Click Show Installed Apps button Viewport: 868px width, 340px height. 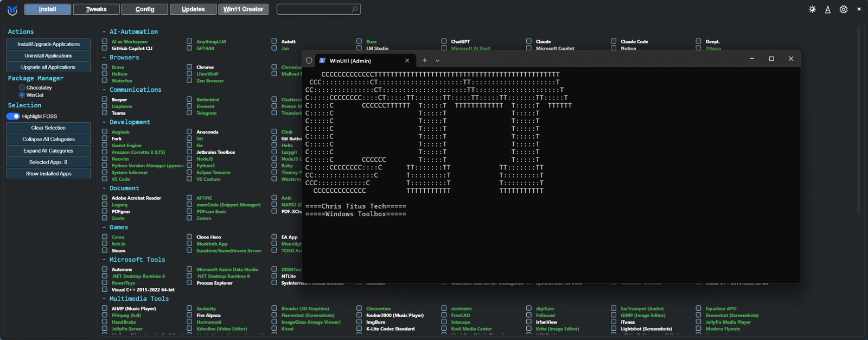[48, 173]
